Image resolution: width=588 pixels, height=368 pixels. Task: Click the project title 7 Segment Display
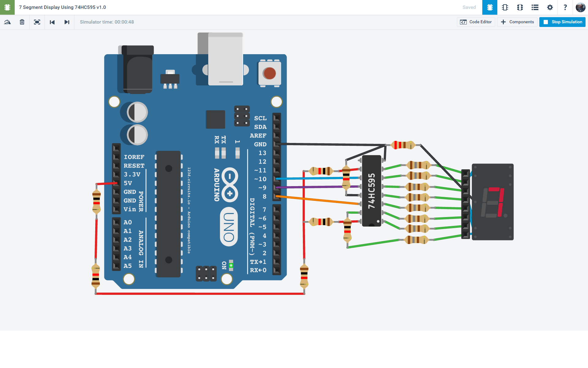point(62,7)
